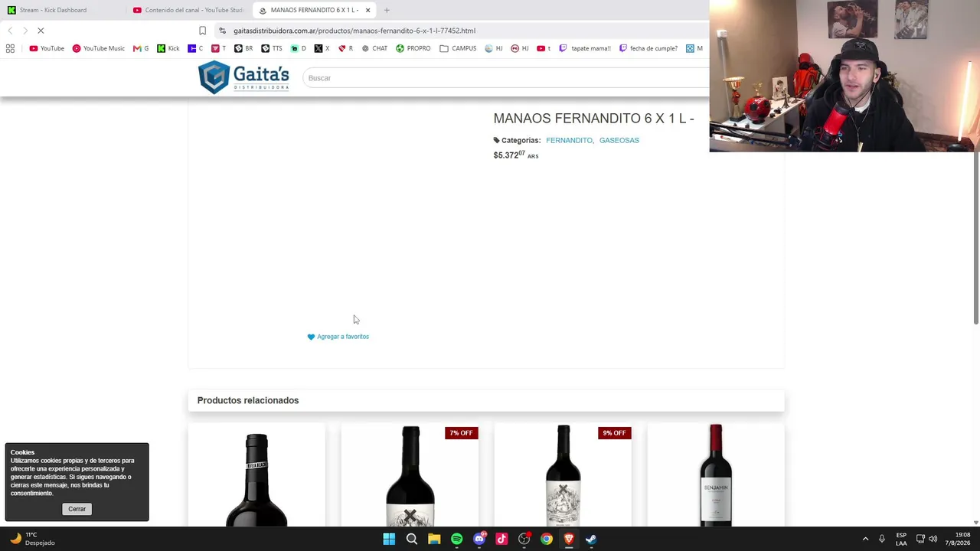
Task: Open the YouTube bookmark
Action: 47,48
